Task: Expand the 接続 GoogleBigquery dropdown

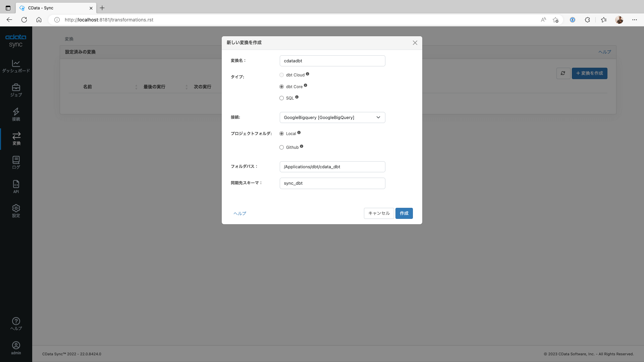Action: [332, 118]
